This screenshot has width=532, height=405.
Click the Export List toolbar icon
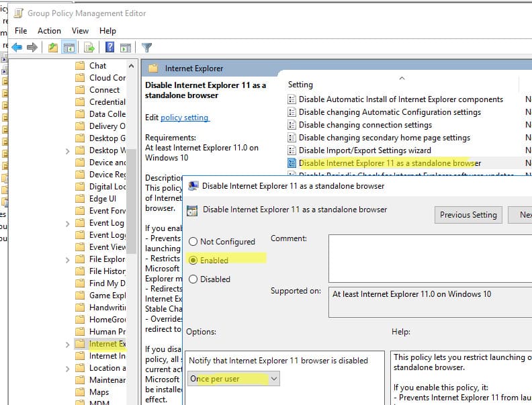[89, 48]
